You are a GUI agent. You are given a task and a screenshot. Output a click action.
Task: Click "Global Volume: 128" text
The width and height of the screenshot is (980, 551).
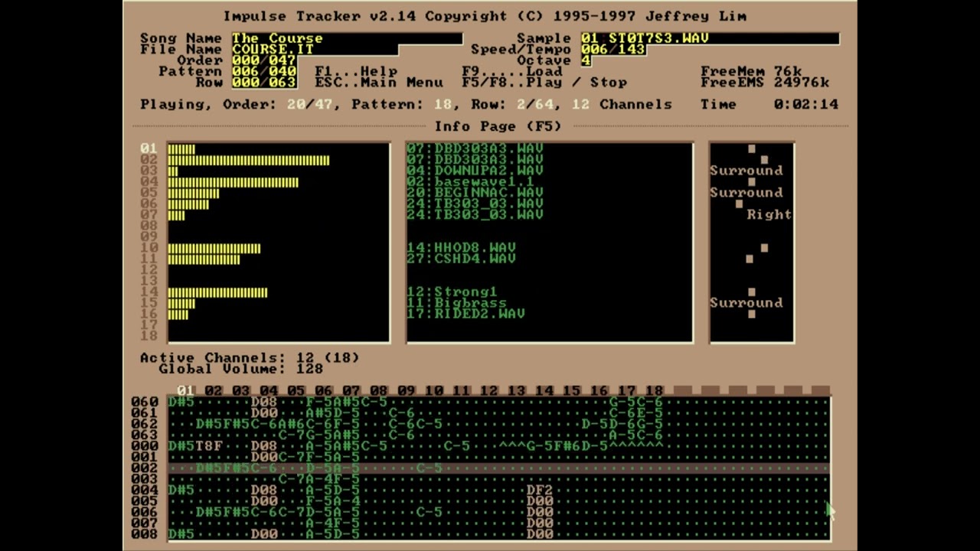pyautogui.click(x=240, y=369)
